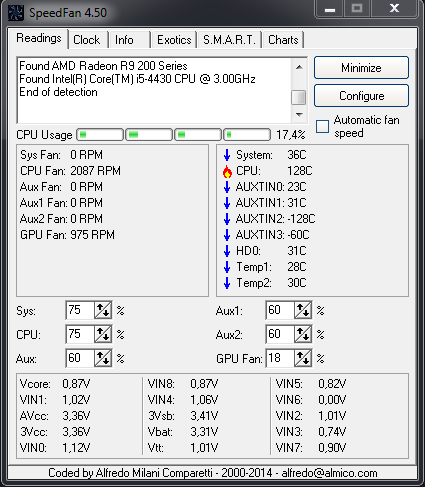This screenshot has width=425, height=487.
Task: Adjust Aux2 fan speed using its spinner arrows
Action: click(x=303, y=334)
